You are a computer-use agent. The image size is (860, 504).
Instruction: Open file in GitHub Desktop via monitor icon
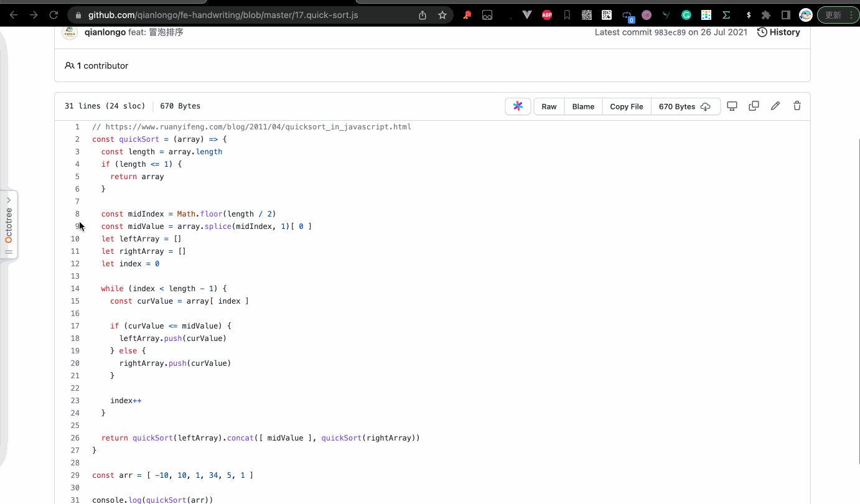click(732, 106)
